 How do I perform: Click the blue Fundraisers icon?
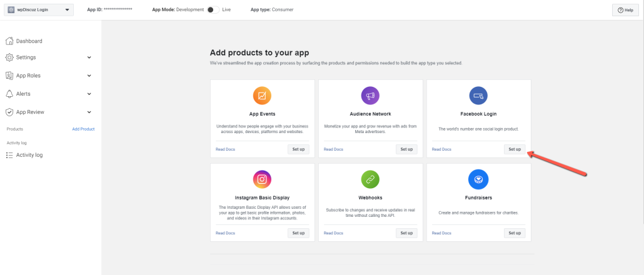coord(478,179)
